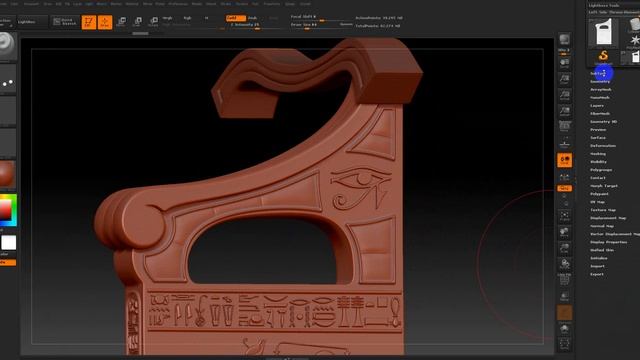Image resolution: width=640 pixels, height=360 pixels.
Task: Toggle Transp transparency mode
Action: click(564, 297)
